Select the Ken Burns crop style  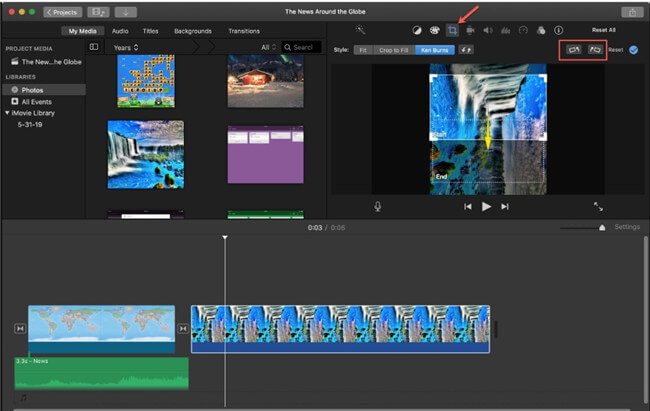pos(435,49)
